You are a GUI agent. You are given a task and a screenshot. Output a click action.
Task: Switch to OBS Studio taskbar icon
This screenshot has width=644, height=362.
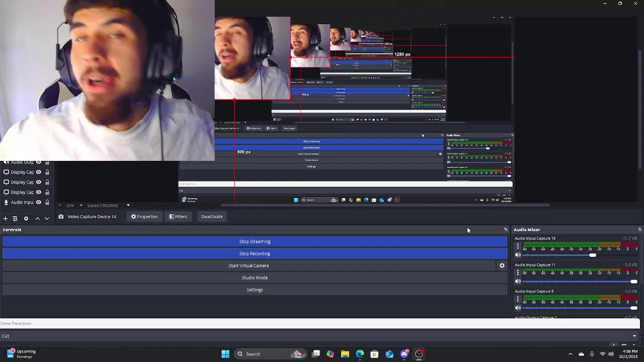click(x=419, y=354)
